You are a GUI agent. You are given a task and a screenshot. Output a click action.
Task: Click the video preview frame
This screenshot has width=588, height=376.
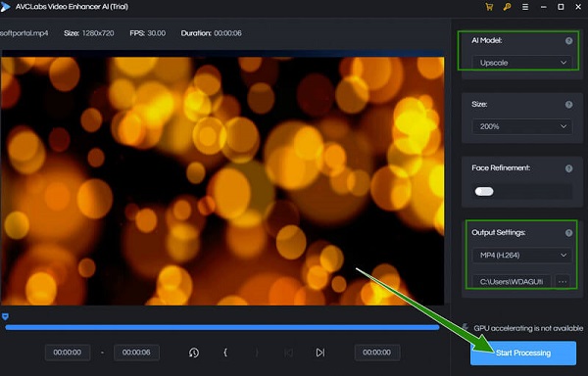[222, 181]
